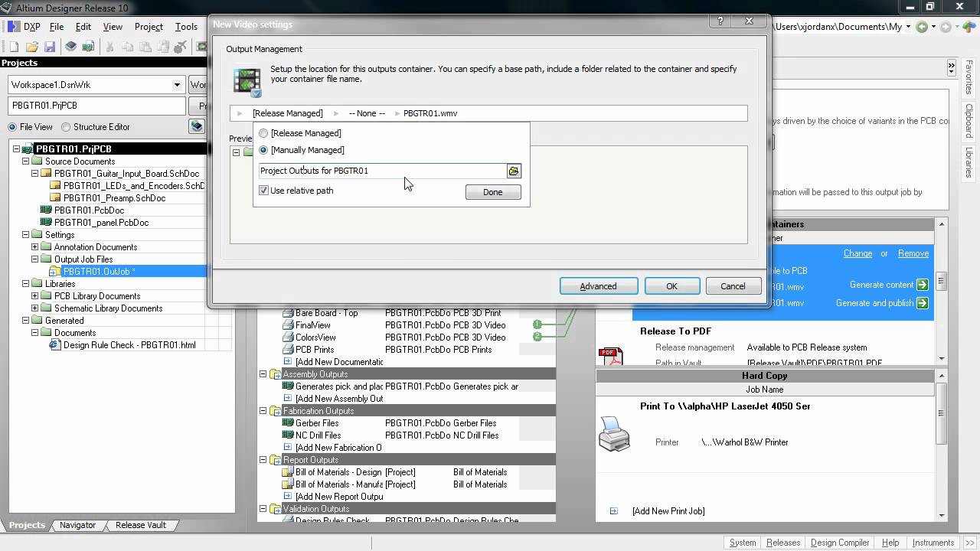
Task: Click the folder browse icon beside output path field
Action: (x=514, y=171)
